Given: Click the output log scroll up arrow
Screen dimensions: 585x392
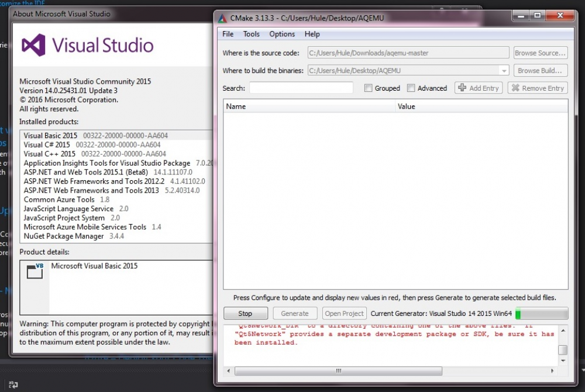Looking at the screenshot, I should coord(563,331).
